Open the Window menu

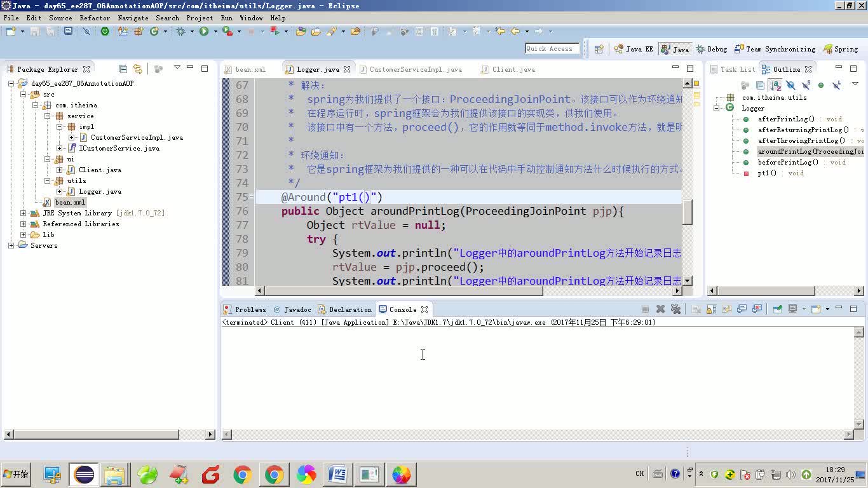point(251,18)
